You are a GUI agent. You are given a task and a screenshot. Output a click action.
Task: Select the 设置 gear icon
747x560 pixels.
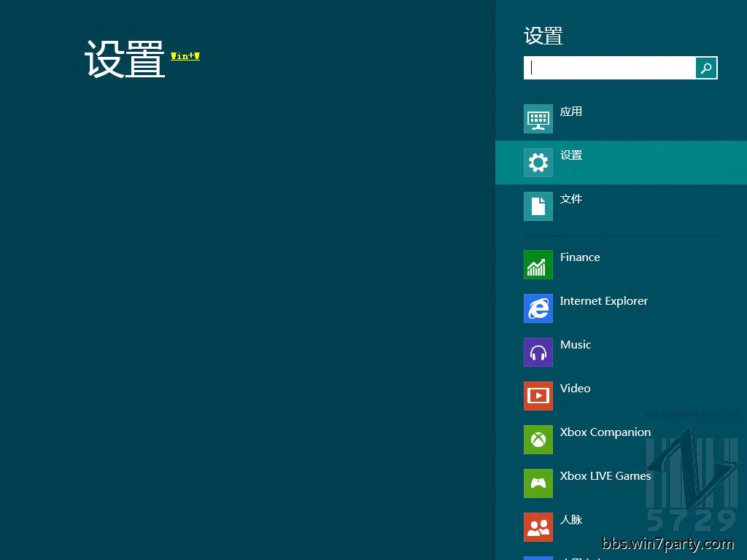click(538, 163)
